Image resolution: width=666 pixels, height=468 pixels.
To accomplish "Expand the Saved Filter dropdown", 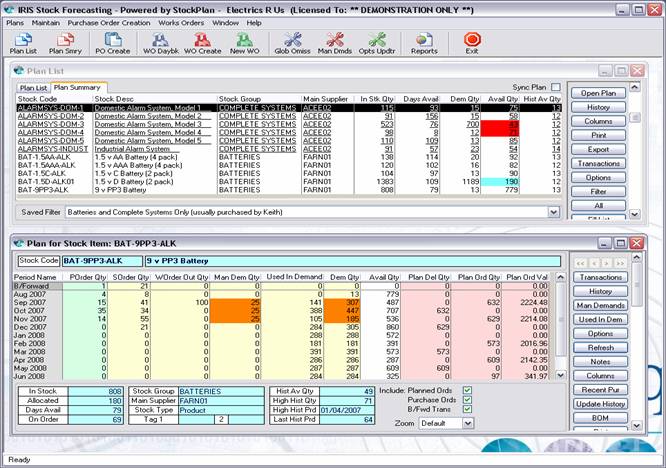I will point(551,213).
